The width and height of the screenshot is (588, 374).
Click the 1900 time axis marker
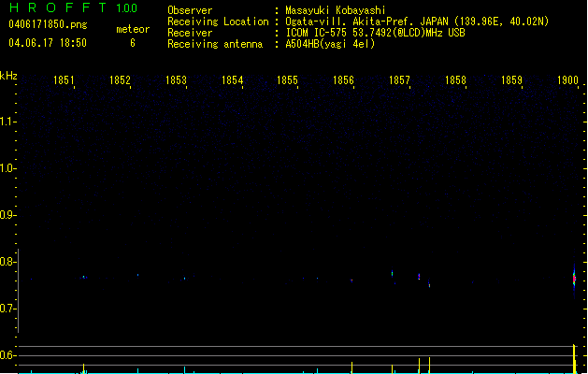[x=567, y=80]
